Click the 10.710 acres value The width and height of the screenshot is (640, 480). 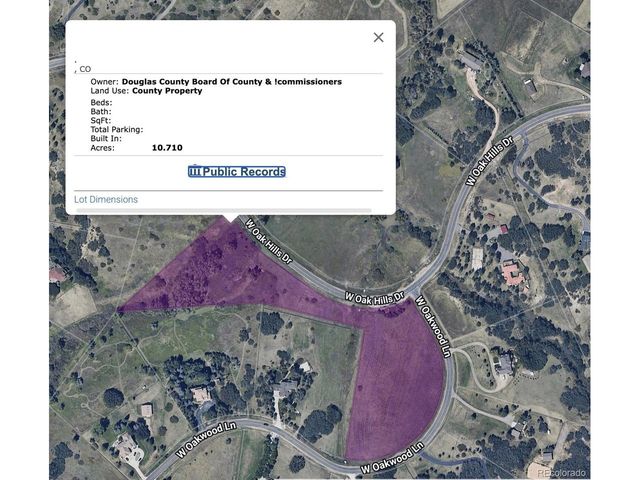coord(167,148)
